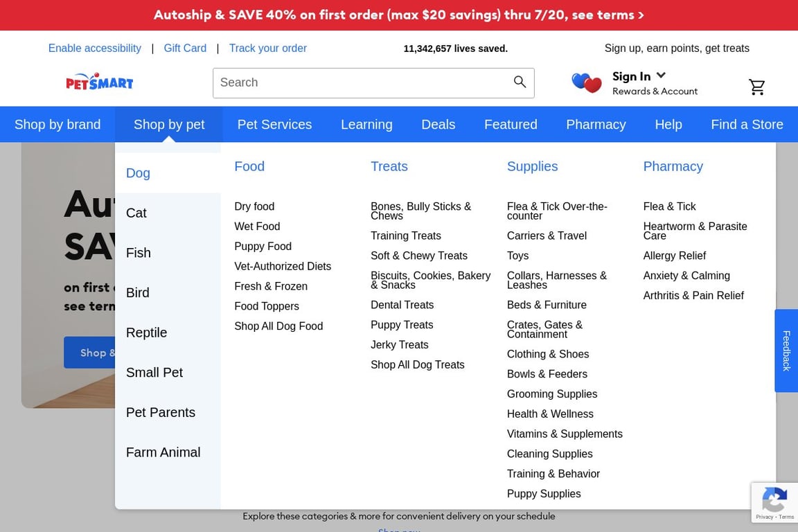Open Shop by pet menu
The height and width of the screenshot is (532, 798).
click(169, 124)
